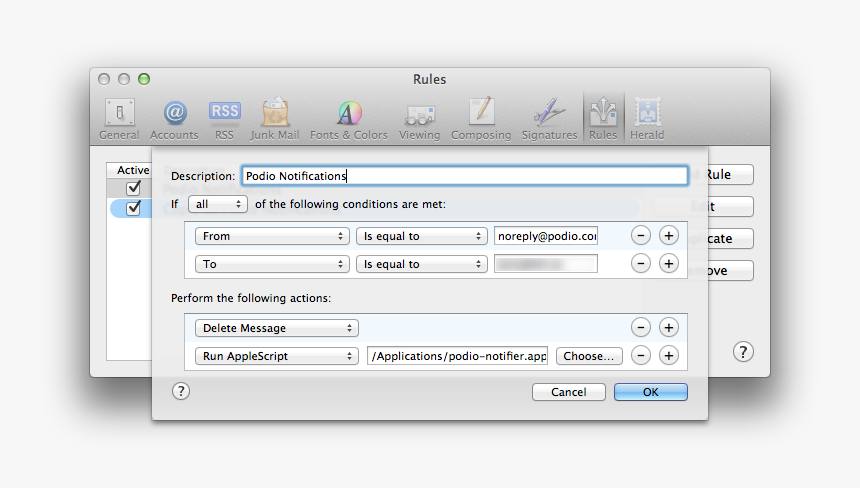Add a condition after the From row

coord(669,236)
